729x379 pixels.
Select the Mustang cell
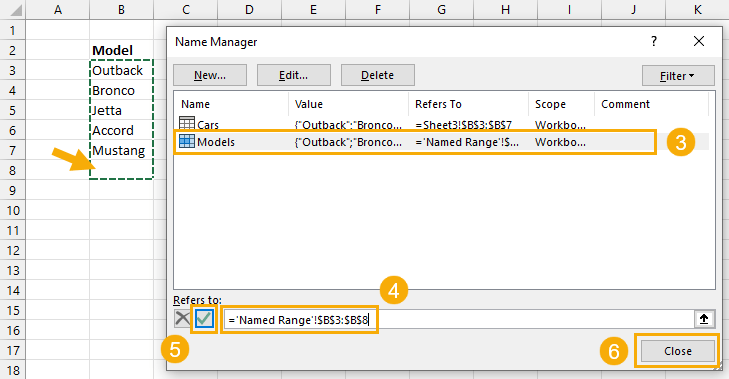point(121,150)
